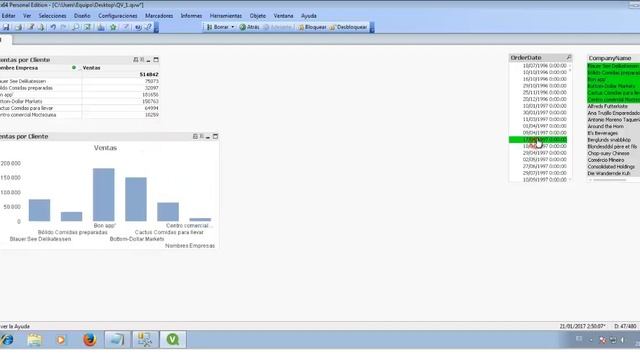Image resolution: width=640 pixels, height=360 pixels.
Task: Click the Save document toolbar icon
Action: tap(6, 27)
